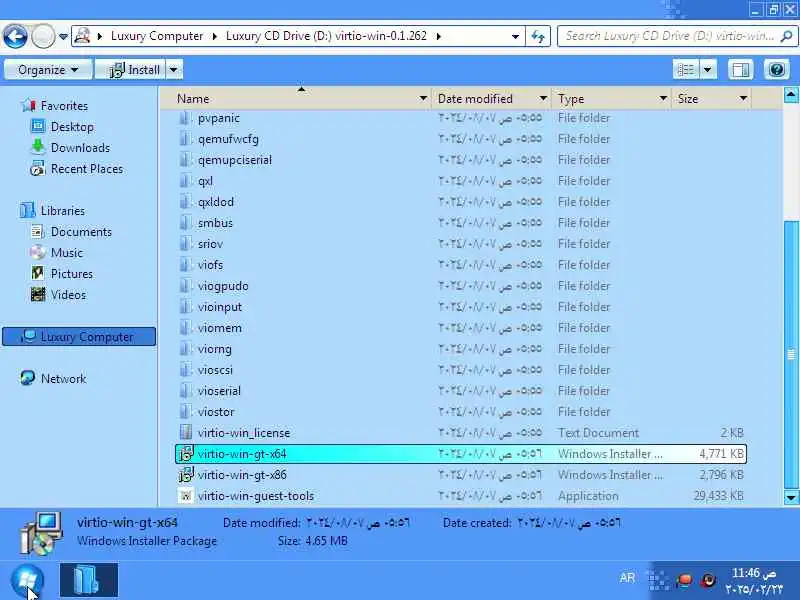Open the Organize menu
This screenshot has height=600, width=800.
coord(48,69)
